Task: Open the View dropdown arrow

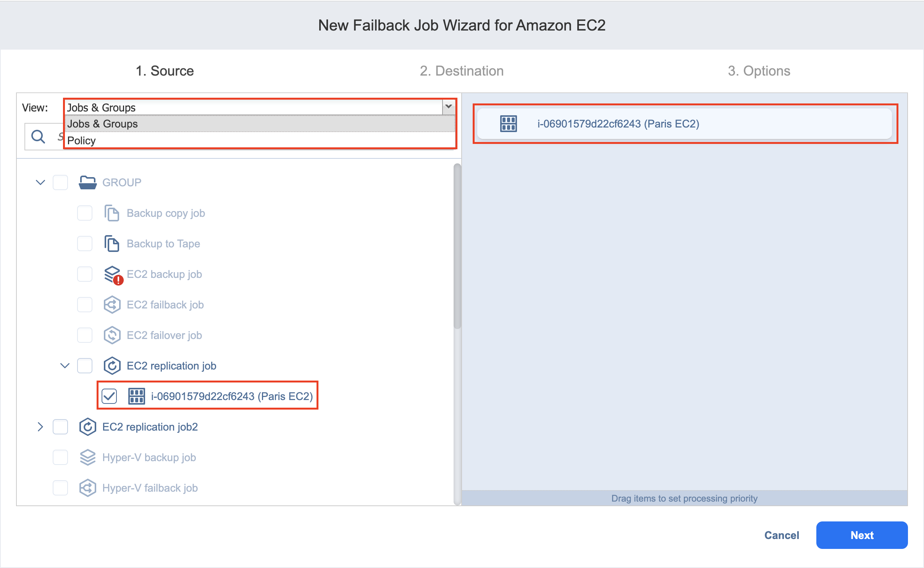Action: (449, 107)
